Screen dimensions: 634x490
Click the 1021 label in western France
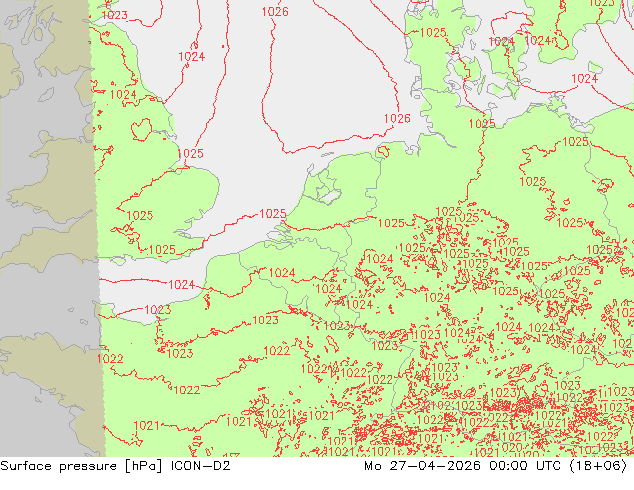point(146,426)
